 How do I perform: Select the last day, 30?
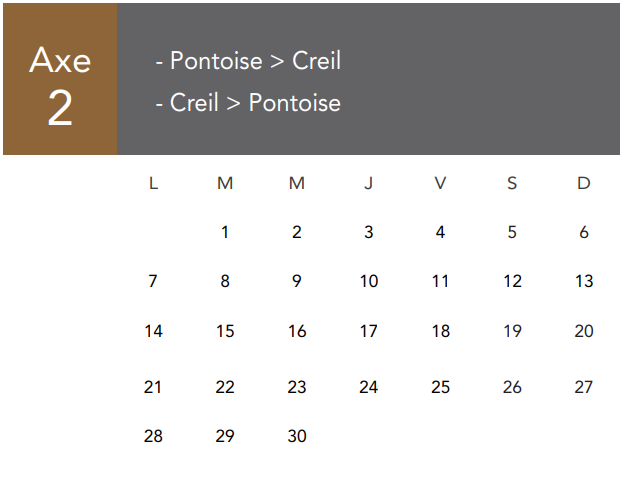tap(297, 436)
